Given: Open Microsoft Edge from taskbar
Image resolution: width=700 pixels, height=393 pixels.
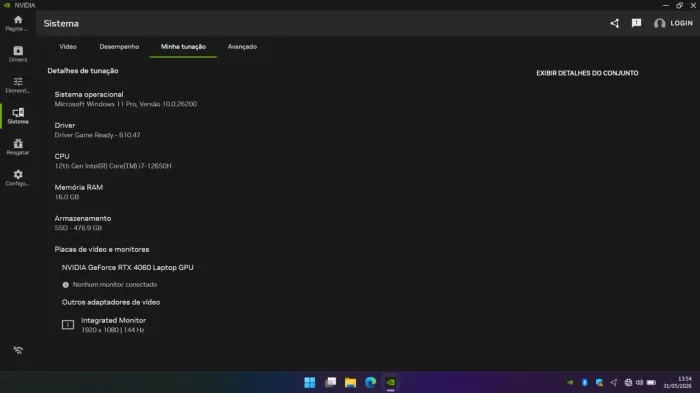Looking at the screenshot, I should click(x=371, y=383).
